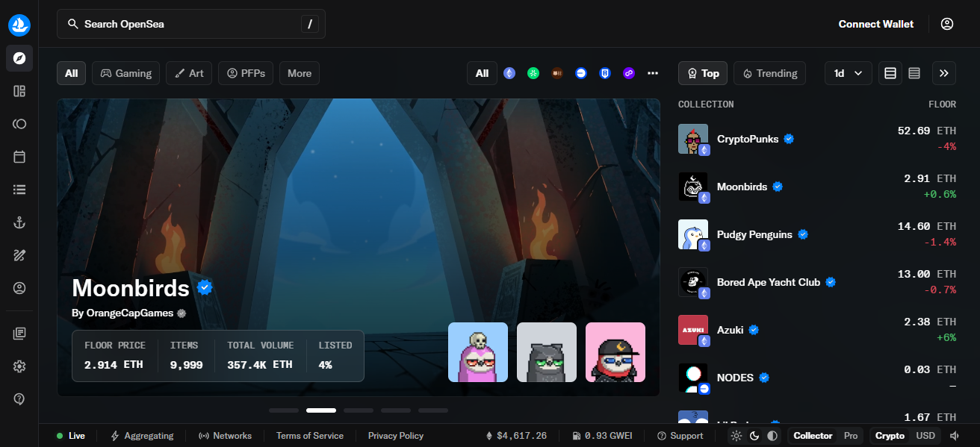Screen dimensions: 980x447
Task: Open the anchor rewards icon in sidebar
Action: pyautogui.click(x=19, y=222)
